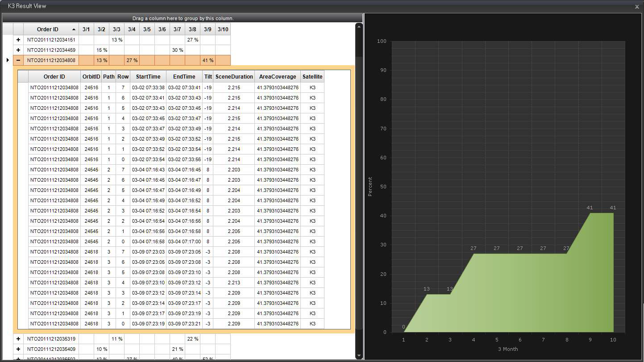Click the 3/3 column header

pos(117,29)
